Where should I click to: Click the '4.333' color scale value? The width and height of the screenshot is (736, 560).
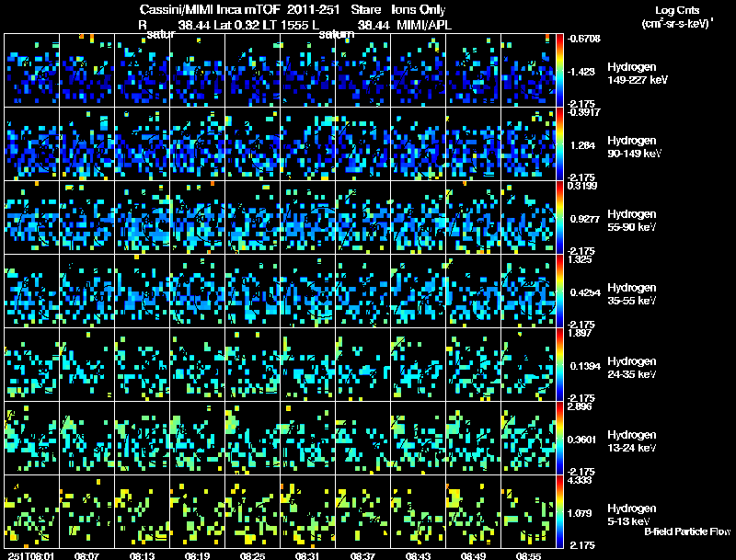580,480
